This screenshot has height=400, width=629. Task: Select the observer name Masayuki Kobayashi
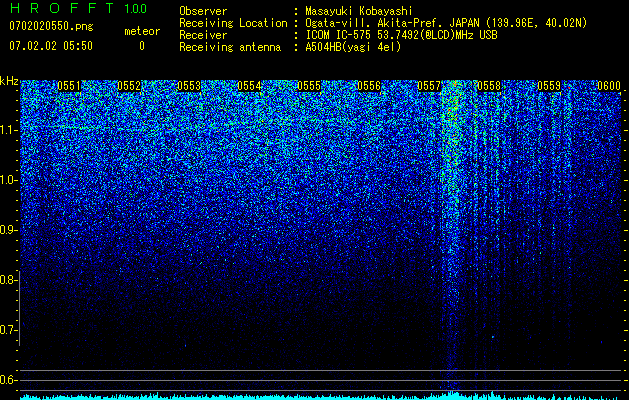pyautogui.click(x=359, y=11)
